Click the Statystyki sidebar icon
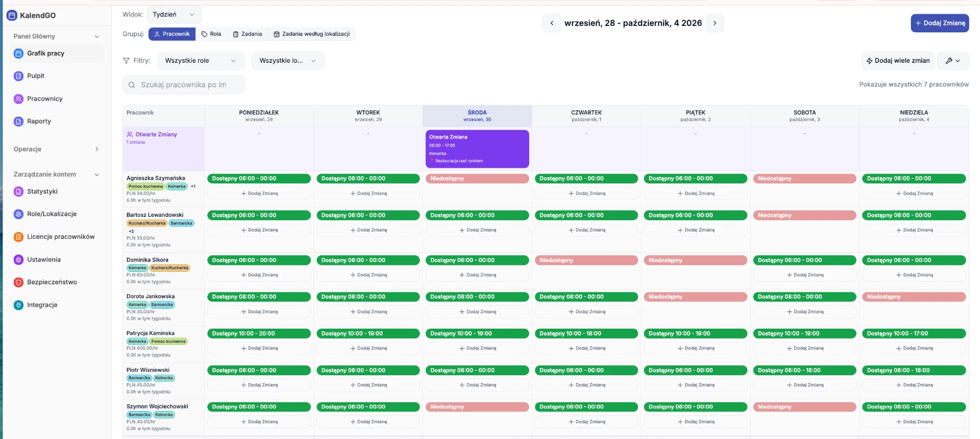980x439 pixels. pos(19,191)
